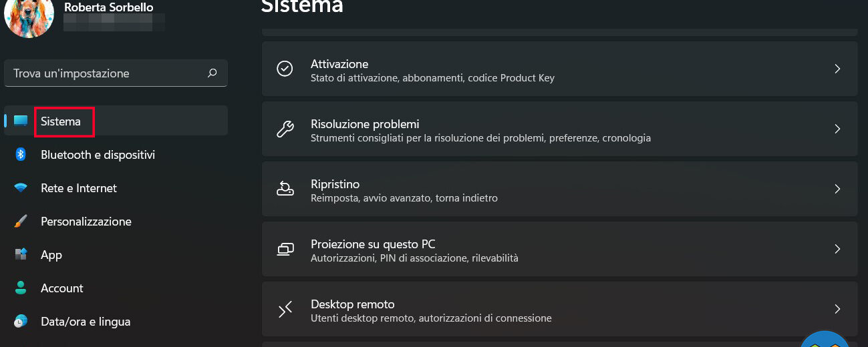Screen dimensions: 868x347
Task: Click the Account person icon
Action: pos(21,288)
